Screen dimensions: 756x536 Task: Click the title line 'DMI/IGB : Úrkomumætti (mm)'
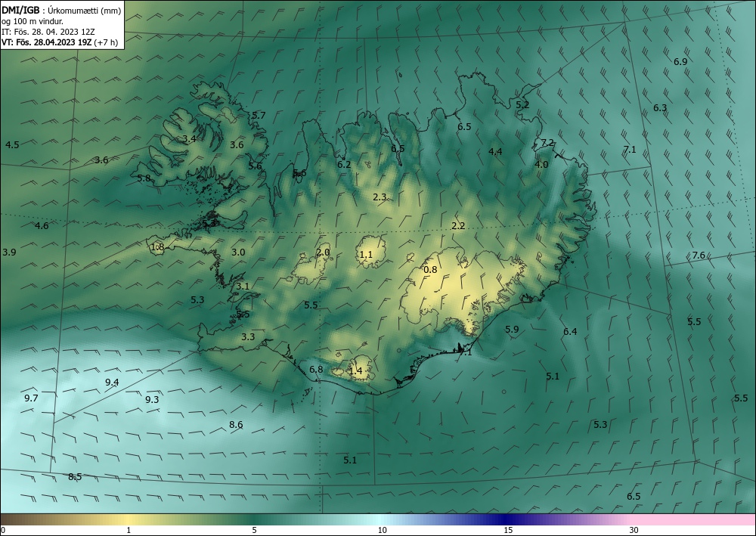[61, 11]
